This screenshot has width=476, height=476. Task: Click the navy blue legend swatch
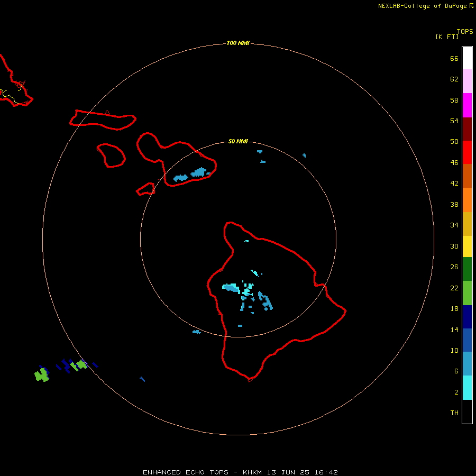467,317
